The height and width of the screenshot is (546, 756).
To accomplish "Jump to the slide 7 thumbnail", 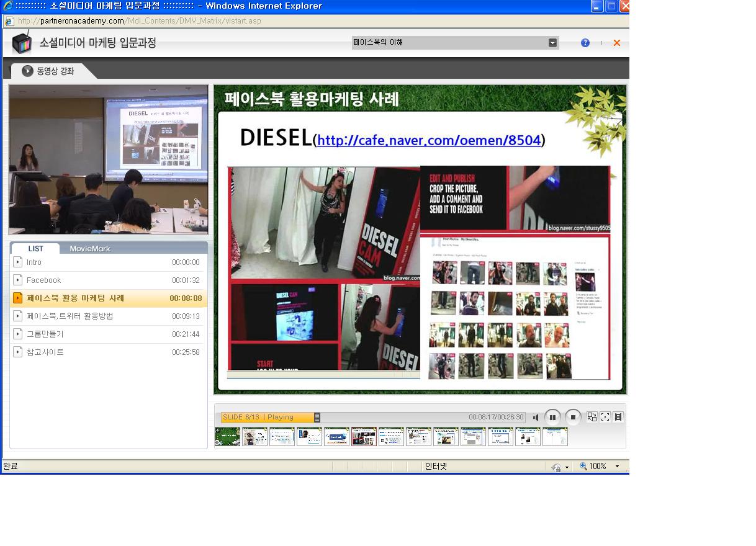I will coord(392,436).
